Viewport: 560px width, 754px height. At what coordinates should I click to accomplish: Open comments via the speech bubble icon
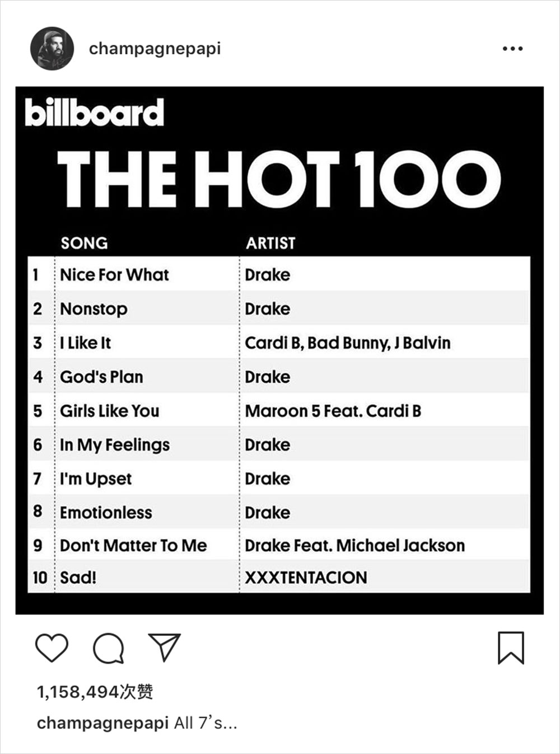click(108, 648)
